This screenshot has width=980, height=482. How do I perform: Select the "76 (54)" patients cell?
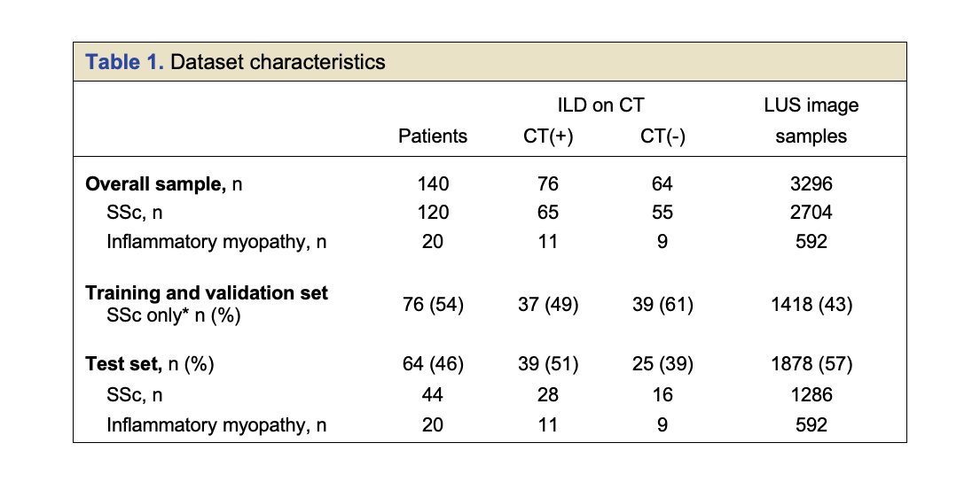click(x=433, y=305)
